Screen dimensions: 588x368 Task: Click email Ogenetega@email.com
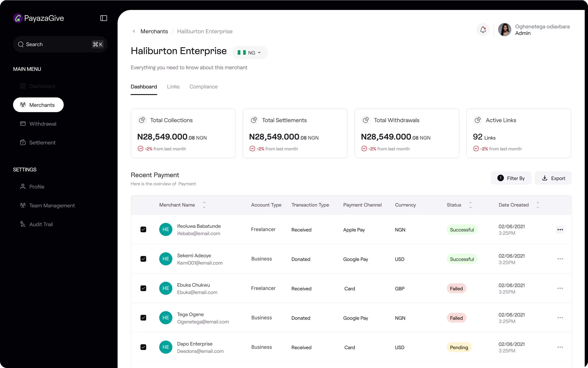point(203,322)
